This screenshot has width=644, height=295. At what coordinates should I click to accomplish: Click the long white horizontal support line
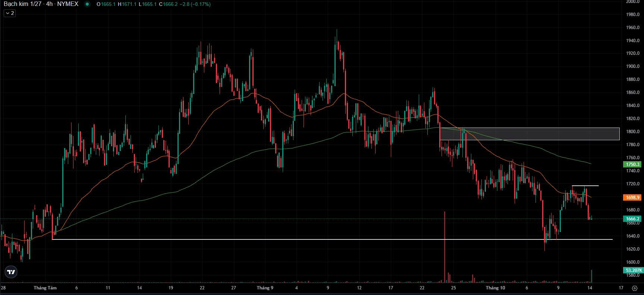(x=332, y=239)
